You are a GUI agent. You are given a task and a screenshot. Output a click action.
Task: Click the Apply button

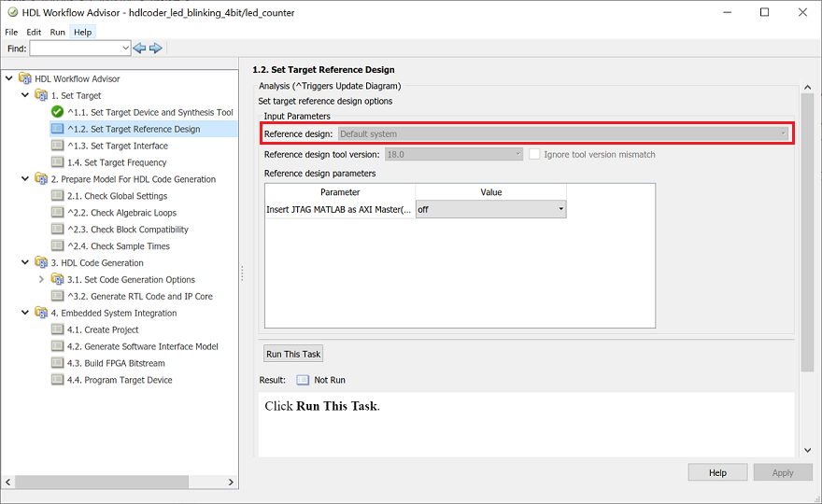(x=783, y=472)
